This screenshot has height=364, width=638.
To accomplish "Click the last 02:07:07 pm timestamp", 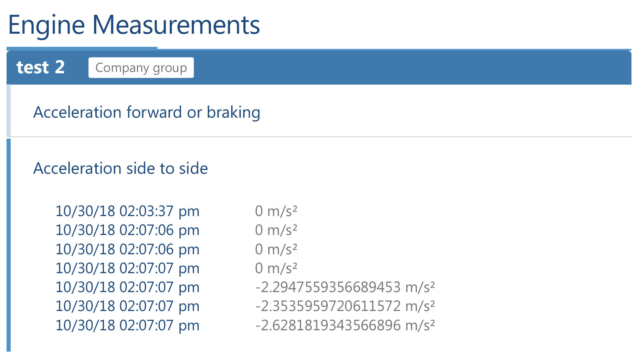I will (x=127, y=324).
